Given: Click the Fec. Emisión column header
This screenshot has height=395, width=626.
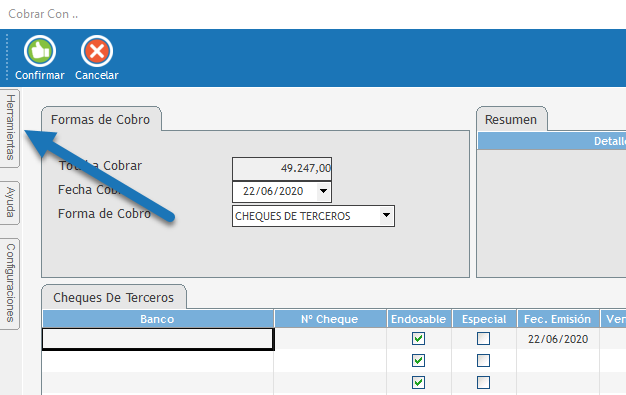Looking at the screenshot, I should (558, 319).
